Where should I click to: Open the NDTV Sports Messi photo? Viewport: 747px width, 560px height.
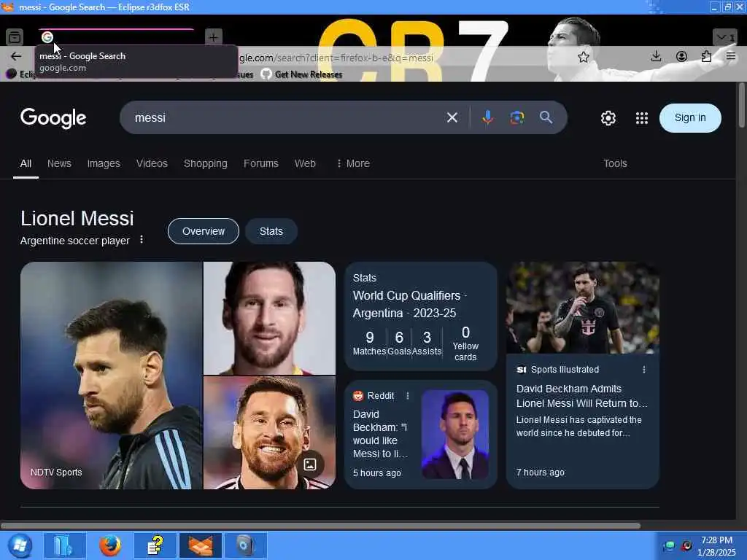click(x=112, y=376)
